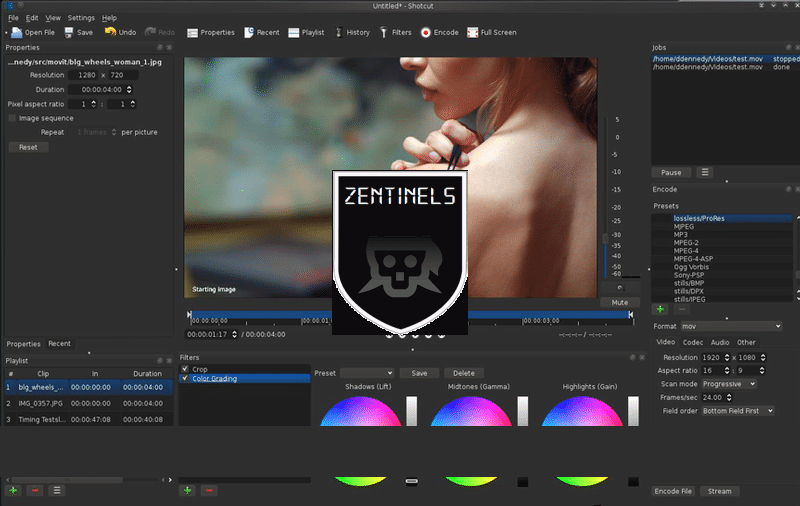Switch to the Other encode tab

click(746, 343)
